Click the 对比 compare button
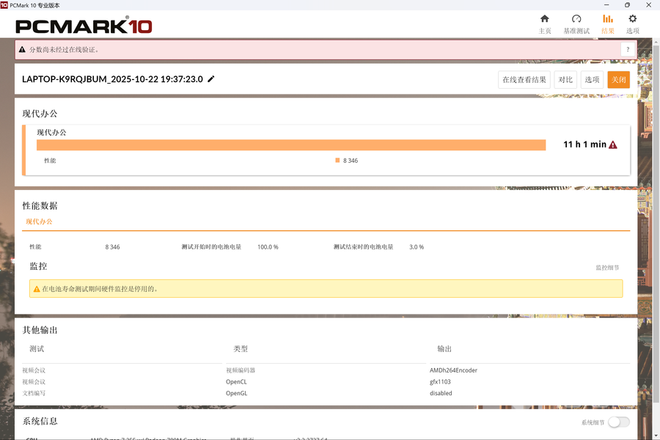Image resolution: width=660 pixels, height=440 pixels. tap(566, 80)
